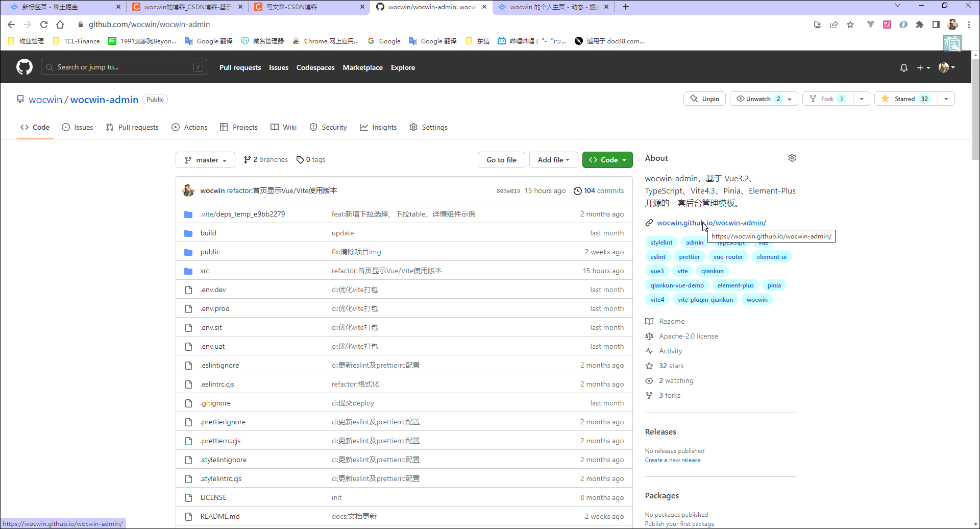View the 104 commits history
This screenshot has height=529, width=980.
[599, 190]
